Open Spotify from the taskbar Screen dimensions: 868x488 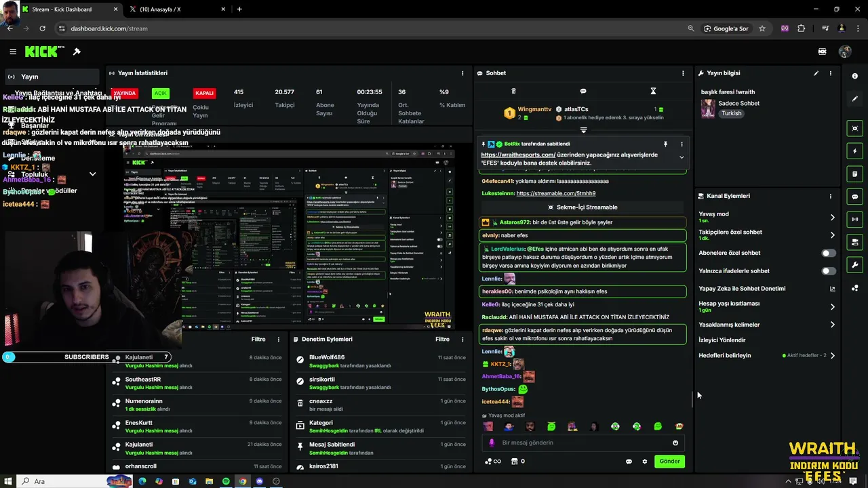226,481
